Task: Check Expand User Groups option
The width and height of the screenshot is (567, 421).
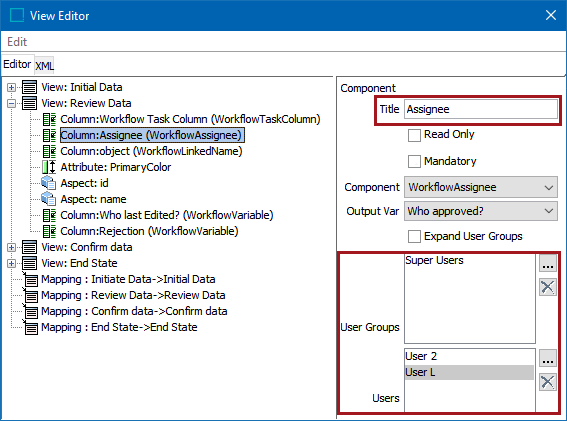Action: click(x=414, y=237)
